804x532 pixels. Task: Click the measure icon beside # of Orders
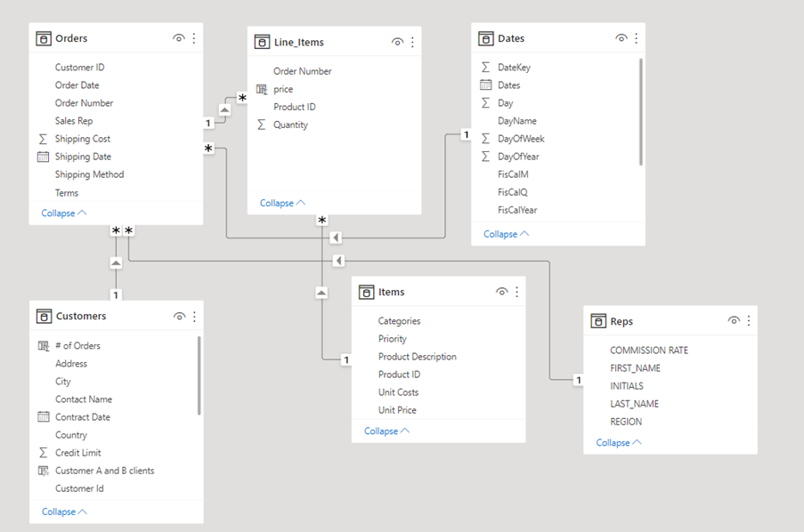[44, 345]
